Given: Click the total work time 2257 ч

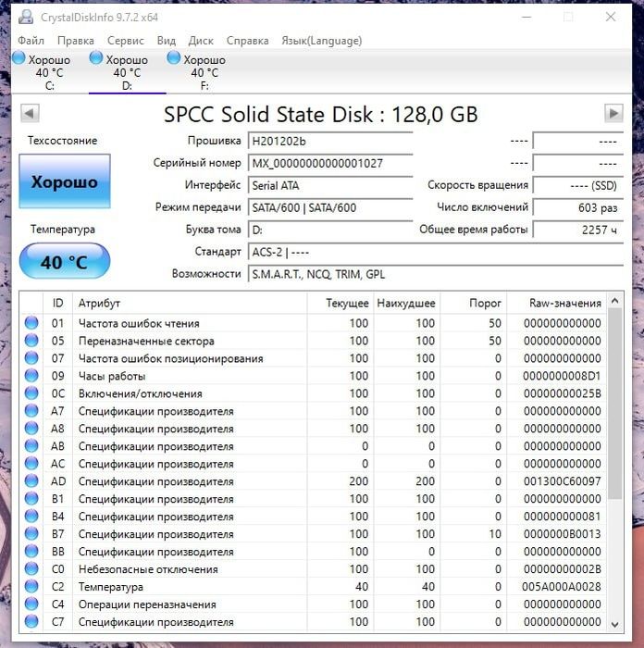Looking at the screenshot, I should [x=578, y=230].
